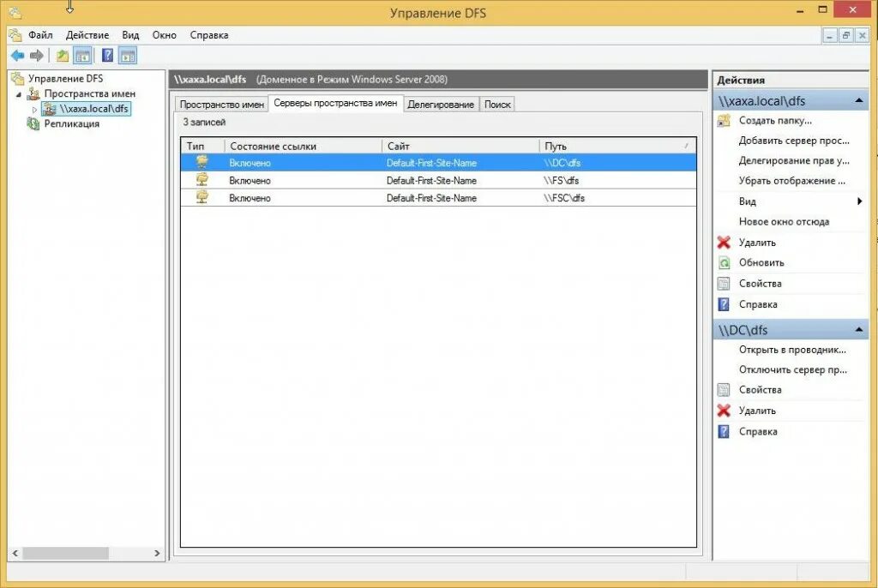This screenshot has width=878, height=588.
Task: Collapse the \\DC\dfs actions section
Action: (x=861, y=329)
